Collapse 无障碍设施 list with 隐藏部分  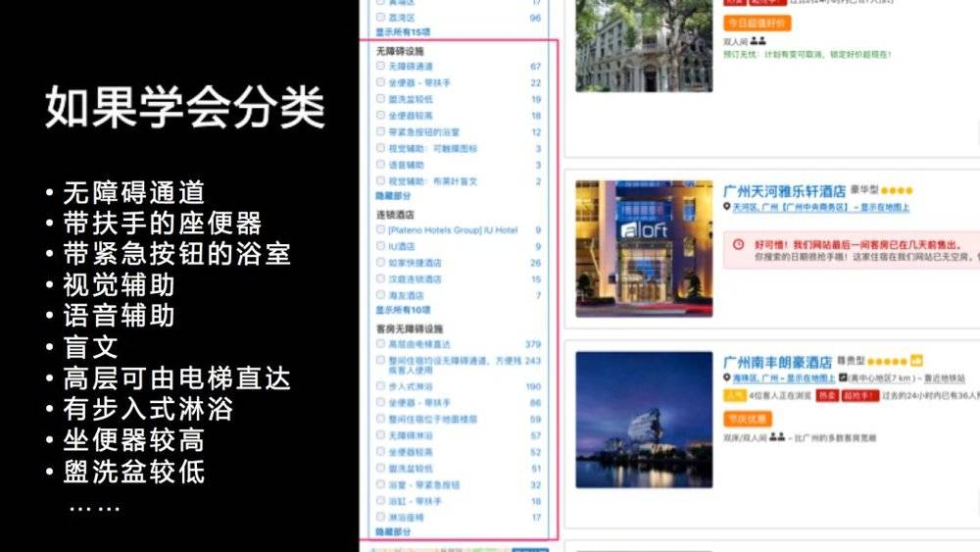coord(394,196)
